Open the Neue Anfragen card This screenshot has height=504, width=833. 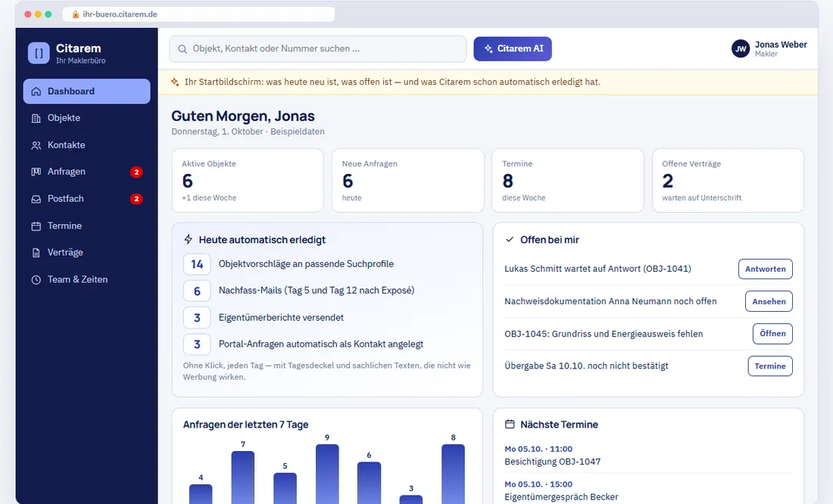(408, 181)
